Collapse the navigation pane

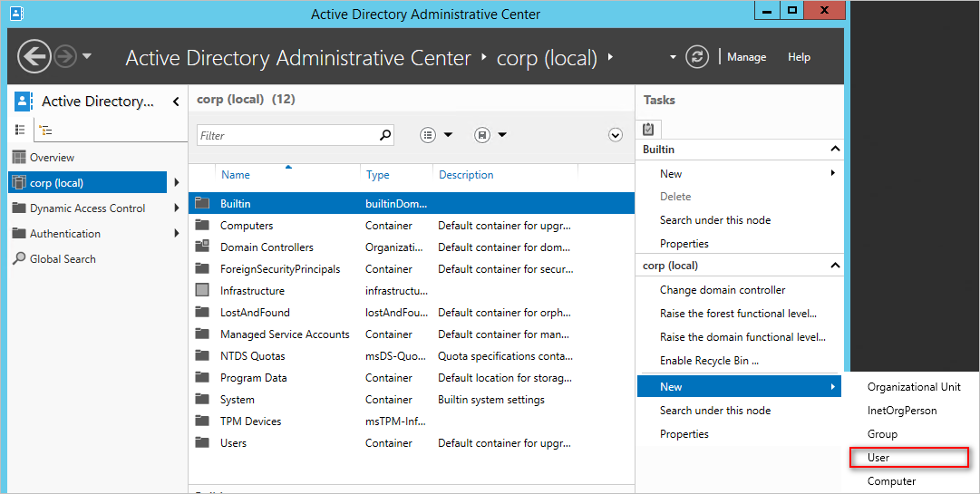176,102
